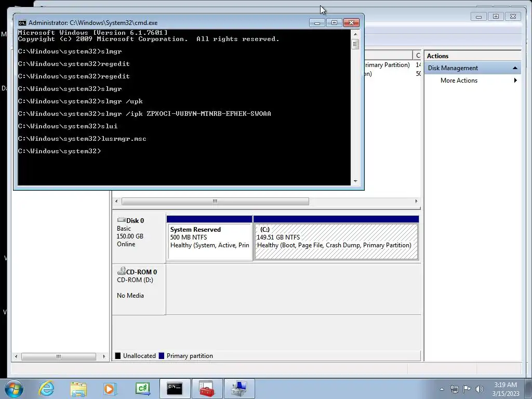The width and height of the screenshot is (532, 399).
Task: Open the C# application on taskbar
Action: (x=142, y=389)
